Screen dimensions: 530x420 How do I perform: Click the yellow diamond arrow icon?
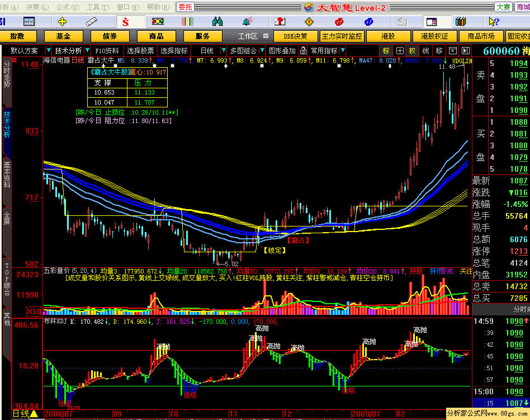pos(309,22)
